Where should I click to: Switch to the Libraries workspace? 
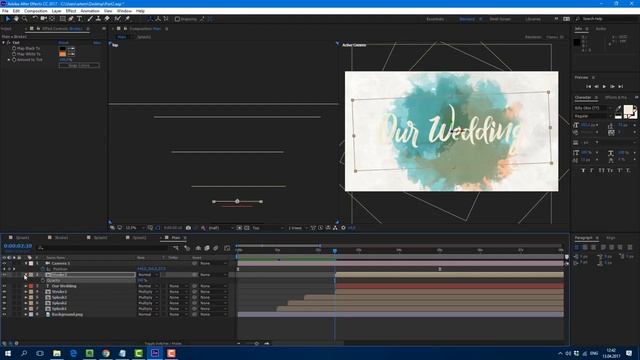(533, 19)
